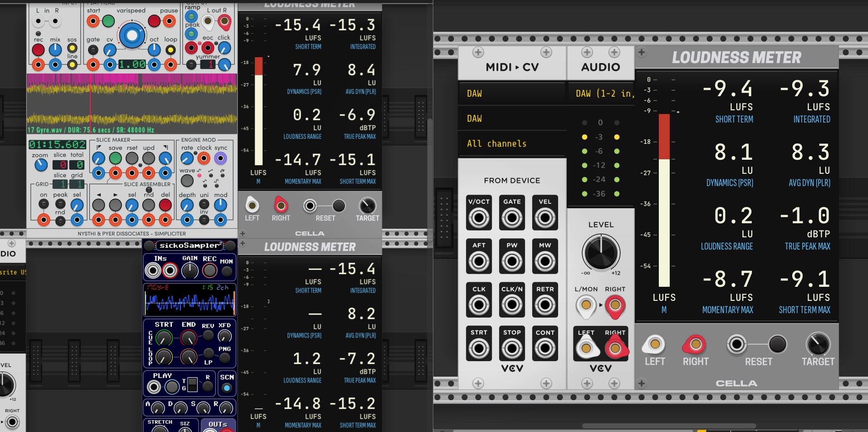Toggle the yellow loop switch on Simpliciter
The width and height of the screenshot is (868, 432).
[171, 49]
